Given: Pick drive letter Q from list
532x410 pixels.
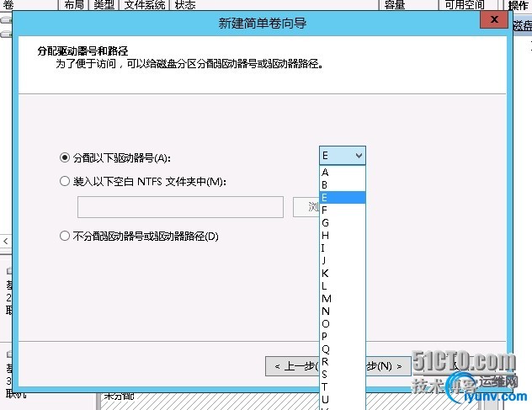Looking at the screenshot, I should 343,349.
